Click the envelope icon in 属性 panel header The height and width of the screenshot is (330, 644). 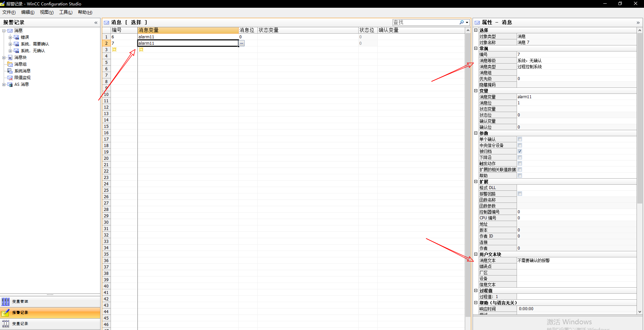tap(477, 23)
